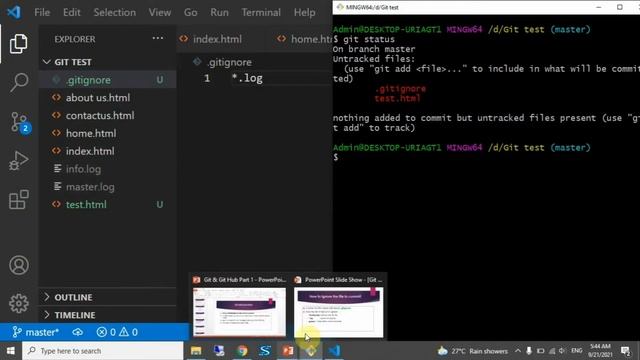Click the *.log line in editor
640x360 pixels.
247,78
